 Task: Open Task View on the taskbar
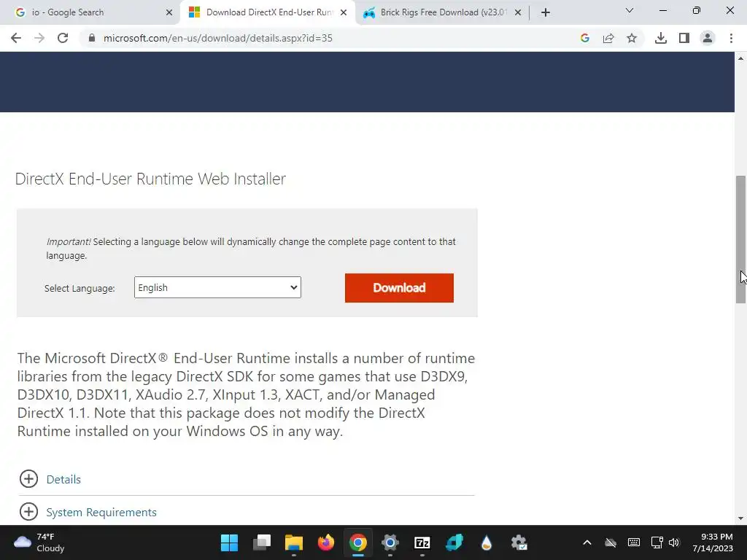coord(262,542)
